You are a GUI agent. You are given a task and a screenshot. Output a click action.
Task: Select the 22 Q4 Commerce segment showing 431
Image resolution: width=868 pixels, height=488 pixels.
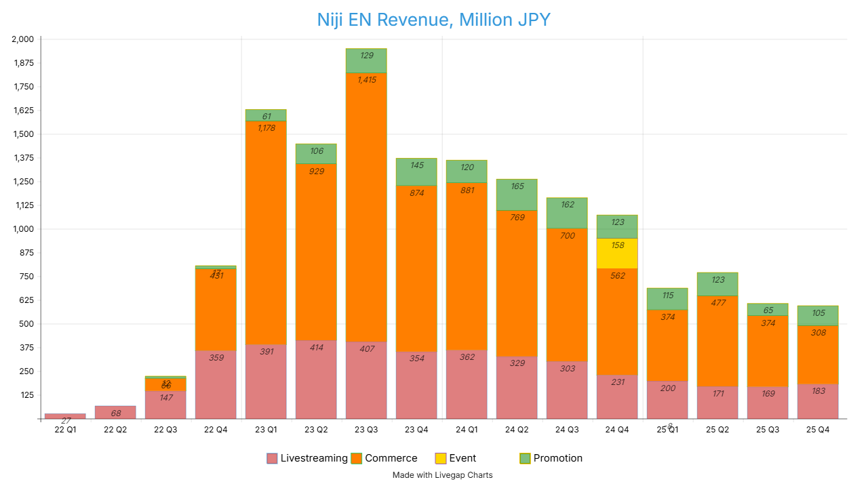[x=216, y=310]
